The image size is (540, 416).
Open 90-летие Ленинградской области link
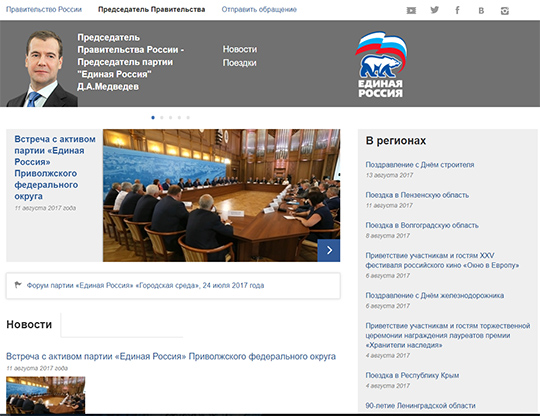(420, 406)
